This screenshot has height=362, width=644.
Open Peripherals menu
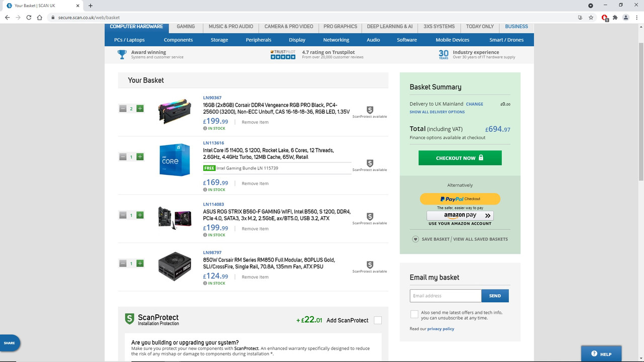pyautogui.click(x=259, y=40)
